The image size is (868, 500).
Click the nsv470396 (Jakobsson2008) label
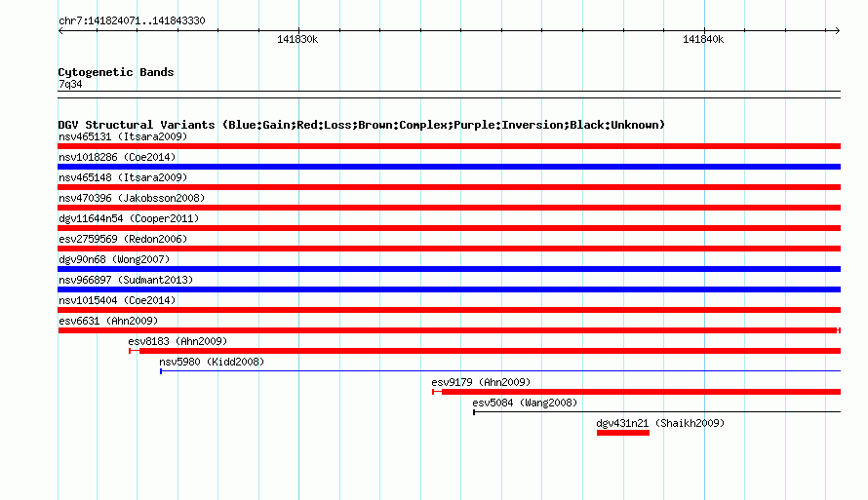tap(132, 198)
